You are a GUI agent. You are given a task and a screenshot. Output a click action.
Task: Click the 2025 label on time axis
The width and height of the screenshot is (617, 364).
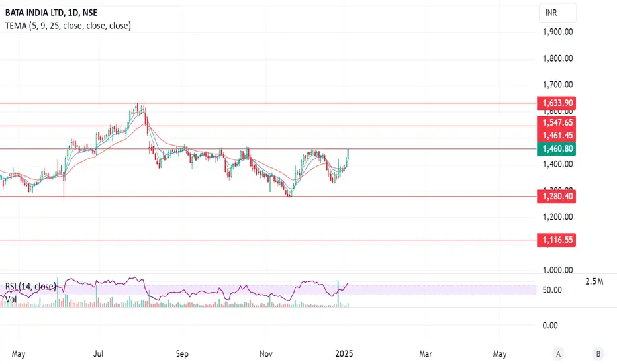pos(344,354)
